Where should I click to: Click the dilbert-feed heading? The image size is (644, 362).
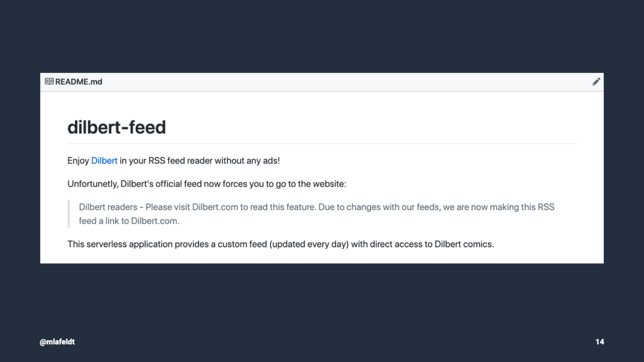coord(117,127)
